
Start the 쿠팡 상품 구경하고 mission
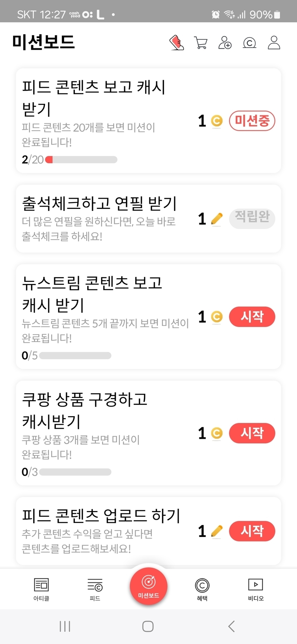[x=252, y=433]
